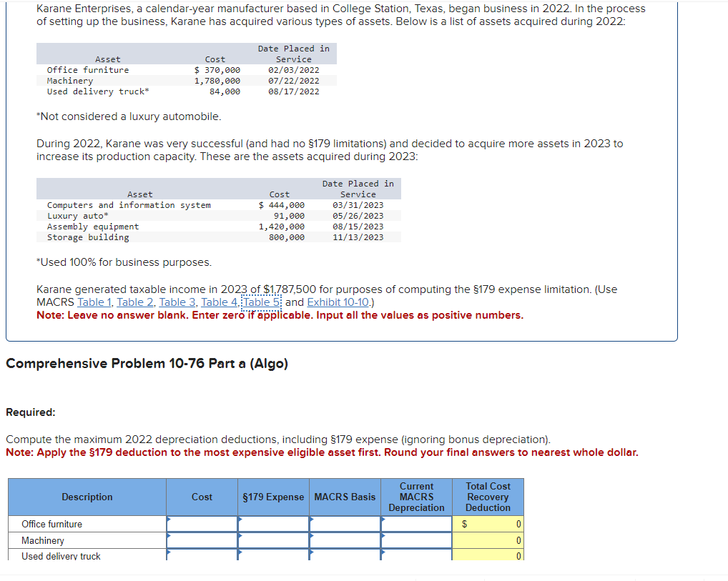Click the MACRS Basis input for Used delivery truck
This screenshot has width=728, height=581.
pyautogui.click(x=345, y=555)
